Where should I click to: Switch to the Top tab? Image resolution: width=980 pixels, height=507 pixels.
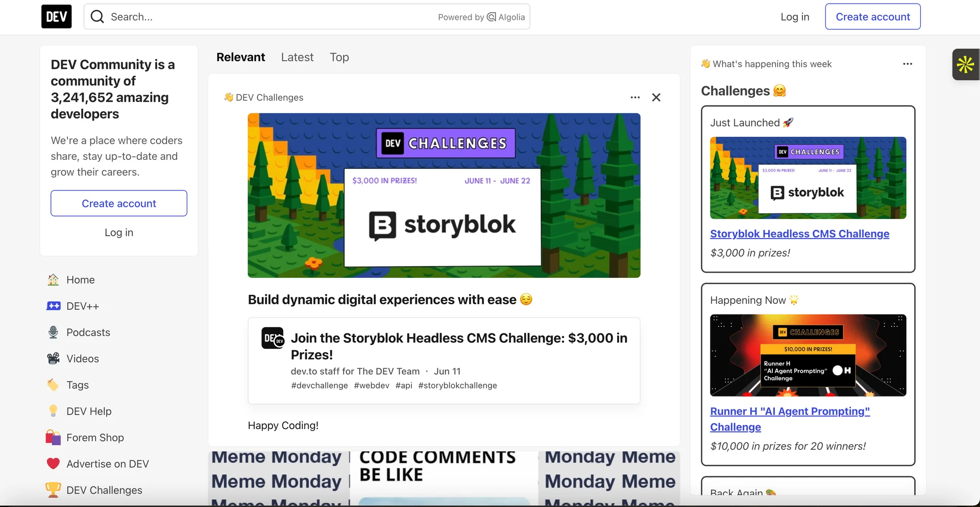click(339, 57)
